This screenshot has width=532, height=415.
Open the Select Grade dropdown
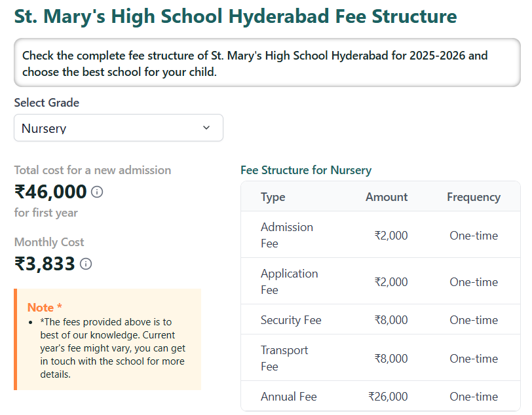[x=118, y=128]
